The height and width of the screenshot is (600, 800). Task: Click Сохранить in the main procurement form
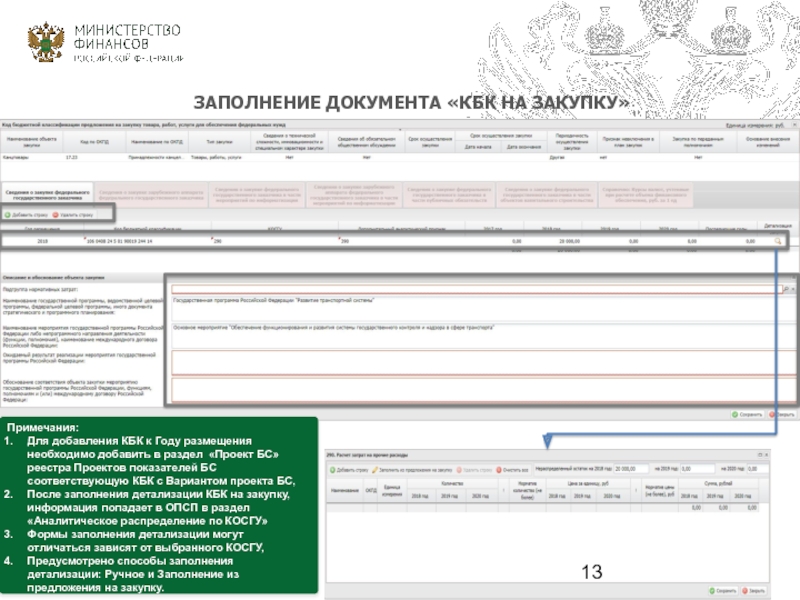click(747, 414)
